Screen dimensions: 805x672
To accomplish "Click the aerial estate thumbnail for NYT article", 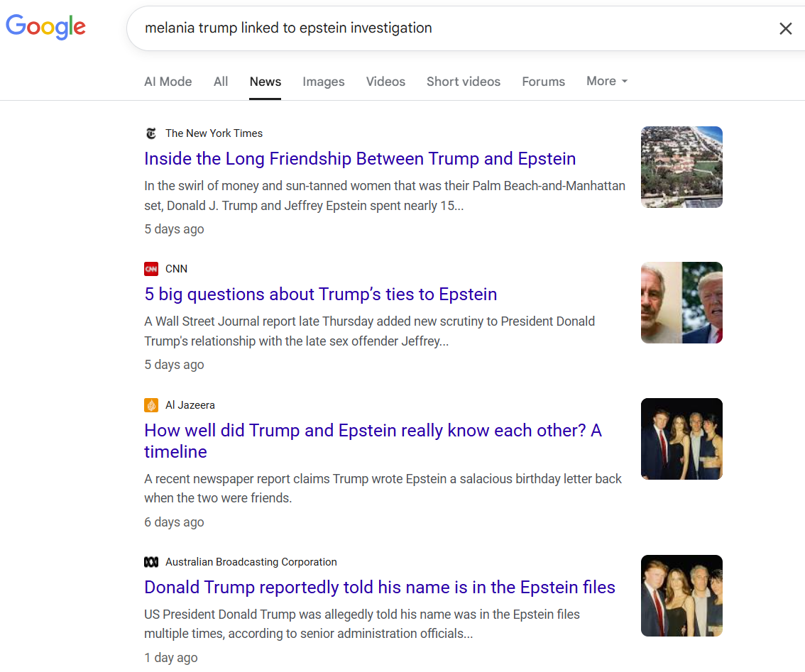I will tap(681, 167).
